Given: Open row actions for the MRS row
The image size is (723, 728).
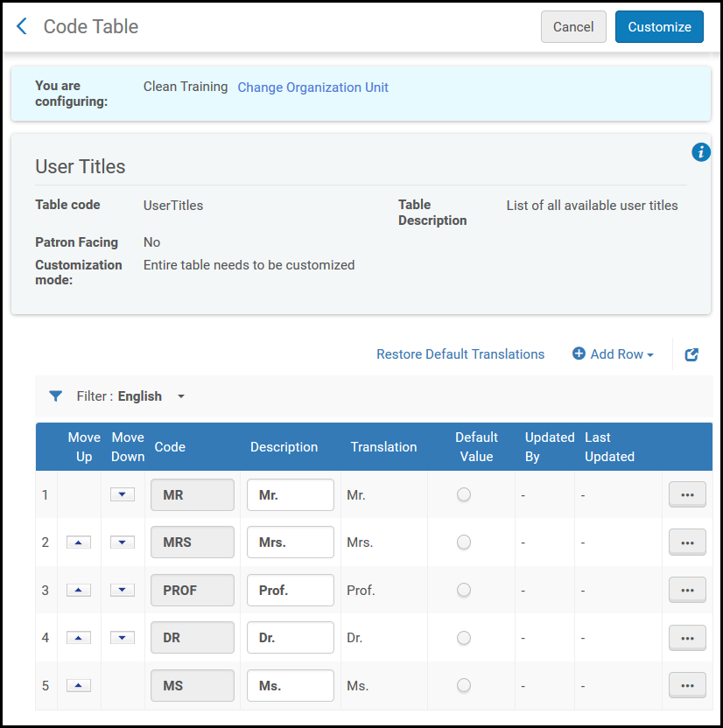Looking at the screenshot, I should (687, 542).
